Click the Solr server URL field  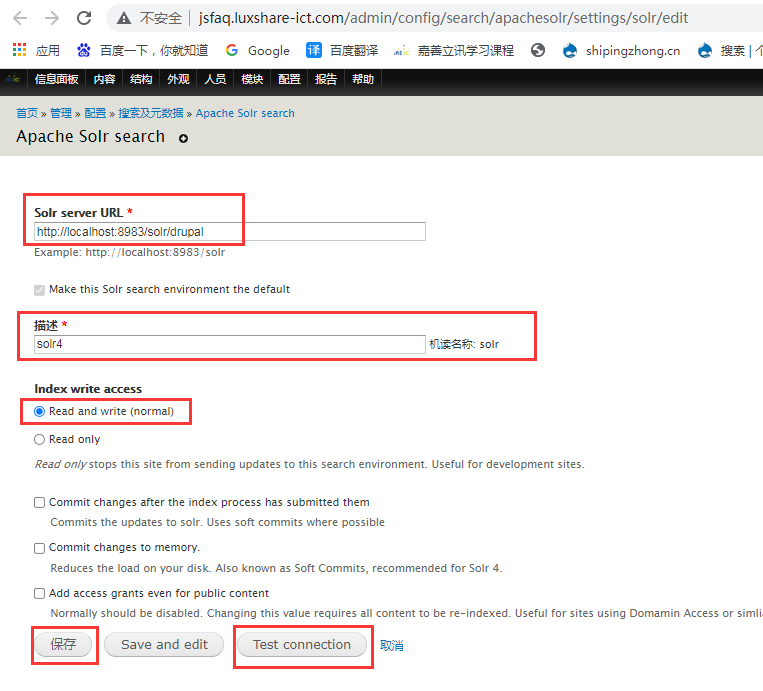[230, 232]
